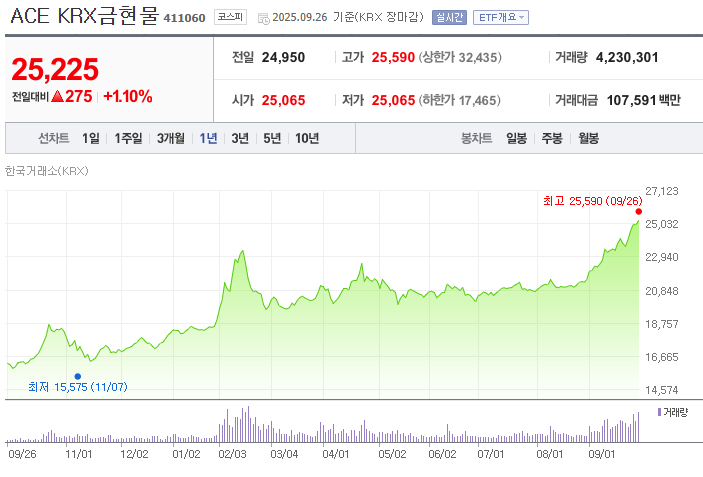Switch to the 3년 chart period

[x=240, y=138]
